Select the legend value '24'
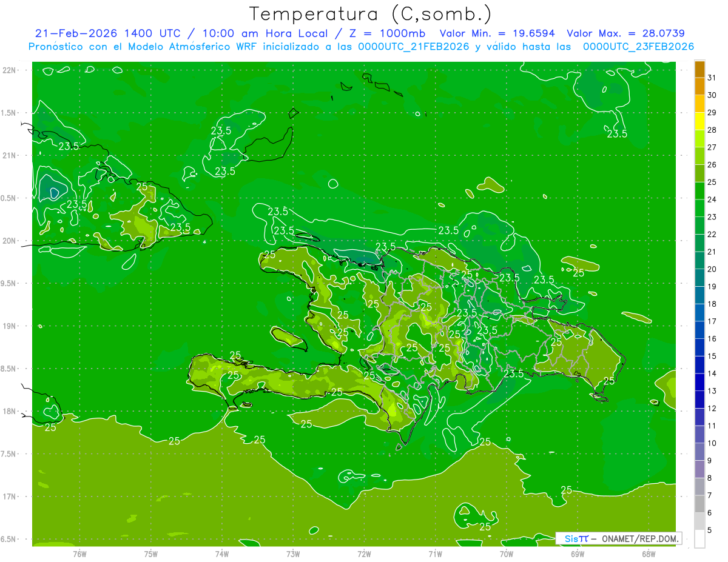728x562 pixels. point(712,199)
